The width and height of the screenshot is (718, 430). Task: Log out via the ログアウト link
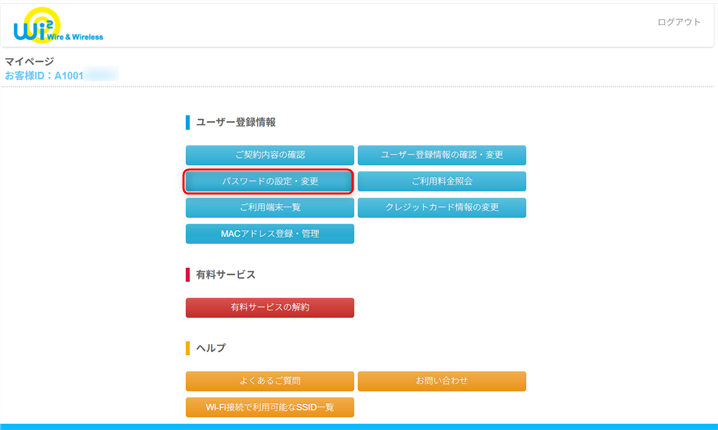[679, 22]
